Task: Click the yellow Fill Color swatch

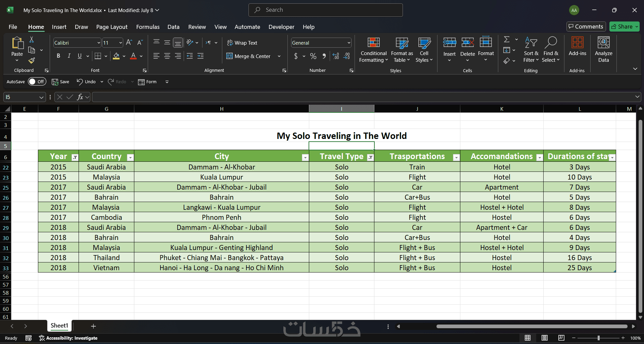Action: [116, 56]
